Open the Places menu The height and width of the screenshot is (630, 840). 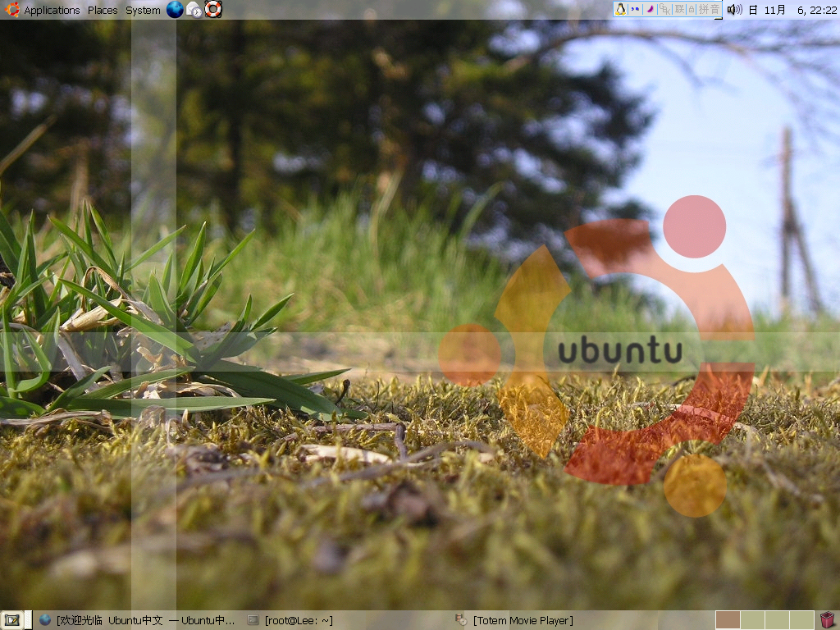pos(103,10)
